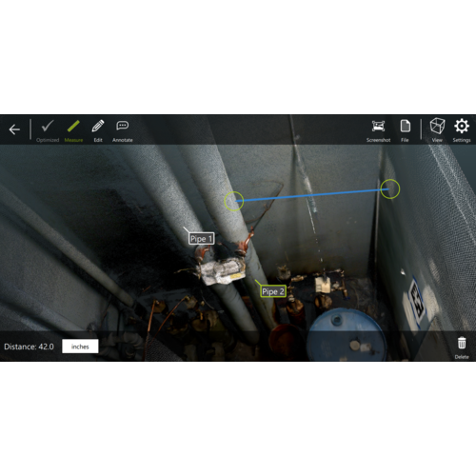
Task: Click the measurement endpoint circle on the right wall
Action: coord(390,188)
